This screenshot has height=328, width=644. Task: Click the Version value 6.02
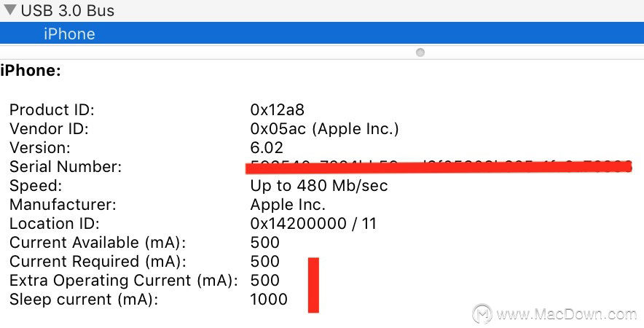tap(267, 147)
